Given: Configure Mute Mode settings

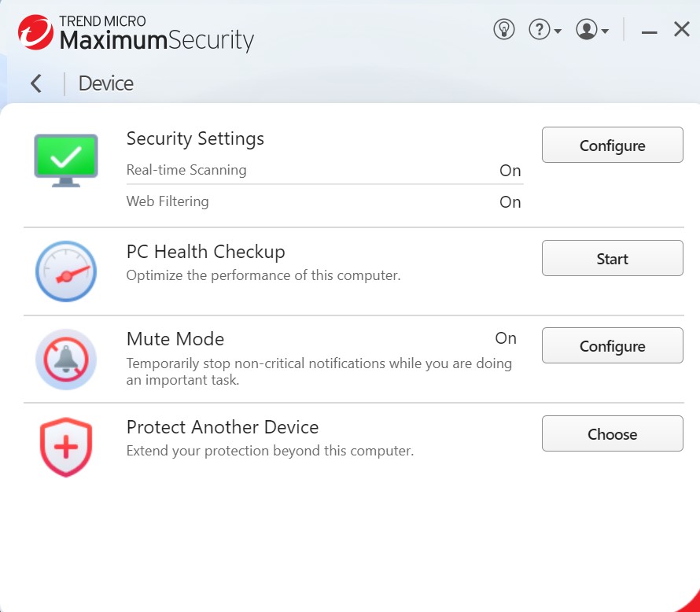Looking at the screenshot, I should 612,346.
